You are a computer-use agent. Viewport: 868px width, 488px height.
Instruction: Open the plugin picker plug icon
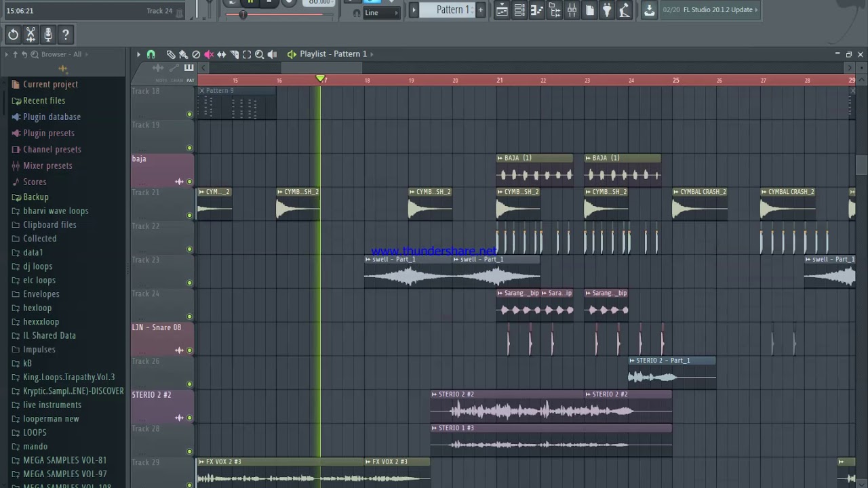tap(607, 9)
